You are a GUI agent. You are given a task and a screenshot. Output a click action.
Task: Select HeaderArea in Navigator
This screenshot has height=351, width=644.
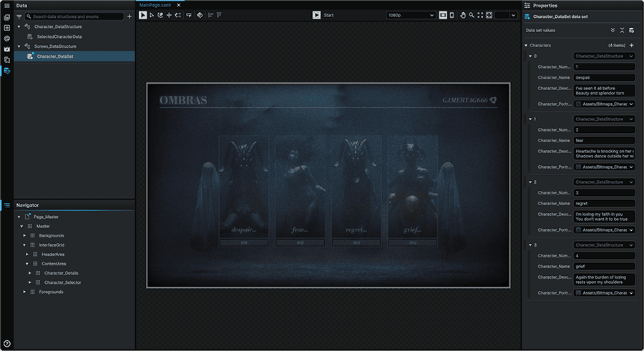point(53,254)
